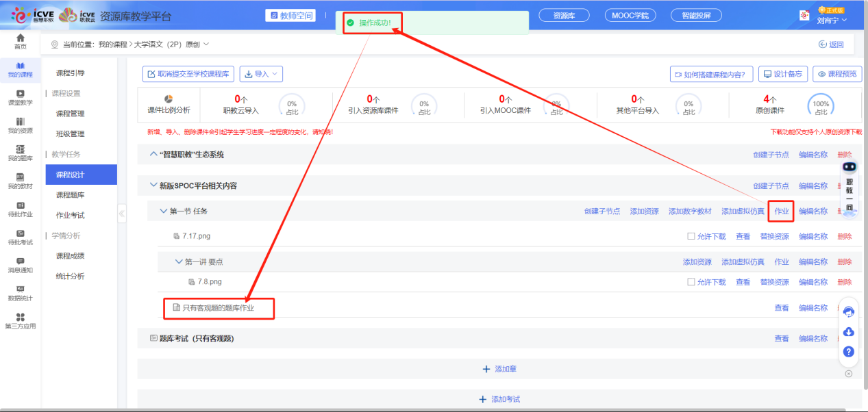
Task: Open 待批作业 sidebar icon
Action: [x=21, y=209]
